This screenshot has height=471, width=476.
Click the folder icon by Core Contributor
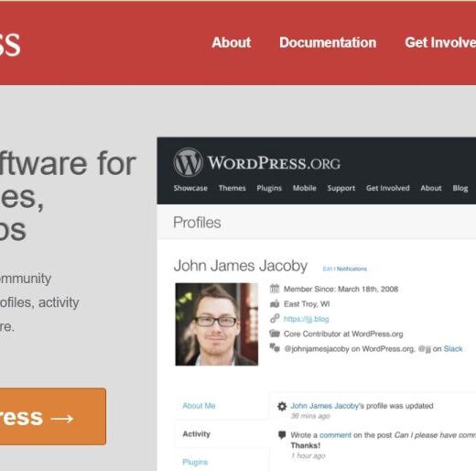point(275,334)
